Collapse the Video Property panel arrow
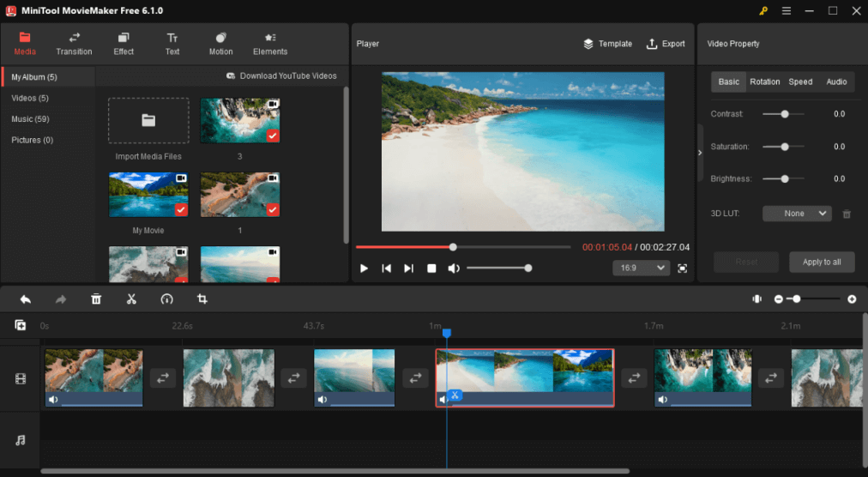 [700, 153]
